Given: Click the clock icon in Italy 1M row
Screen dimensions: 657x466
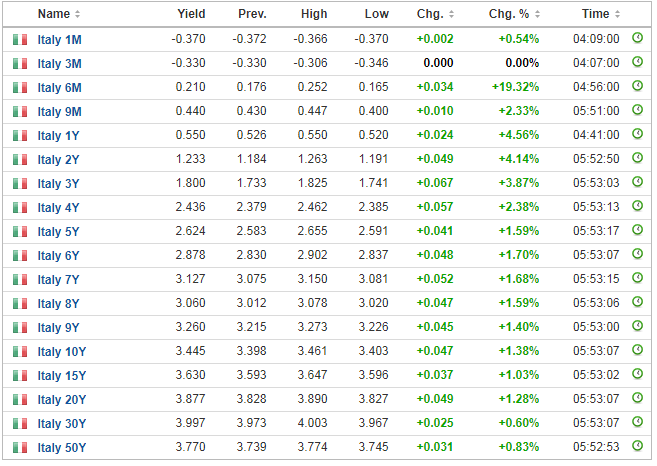Looking at the screenshot, I should (638, 38).
